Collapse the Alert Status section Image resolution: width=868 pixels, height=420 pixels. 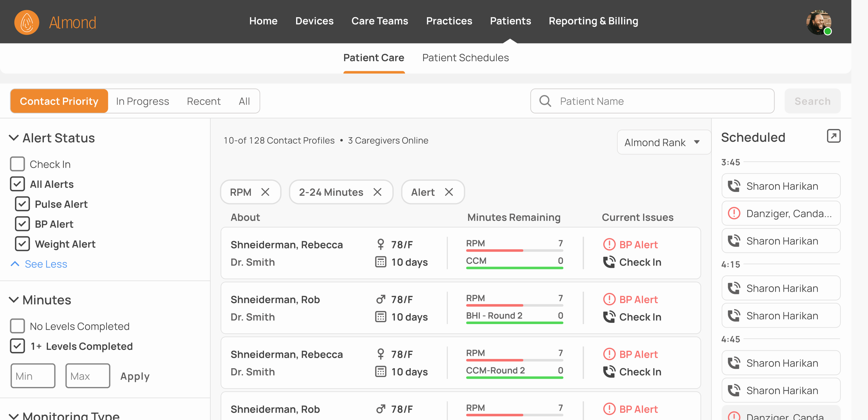tap(13, 138)
